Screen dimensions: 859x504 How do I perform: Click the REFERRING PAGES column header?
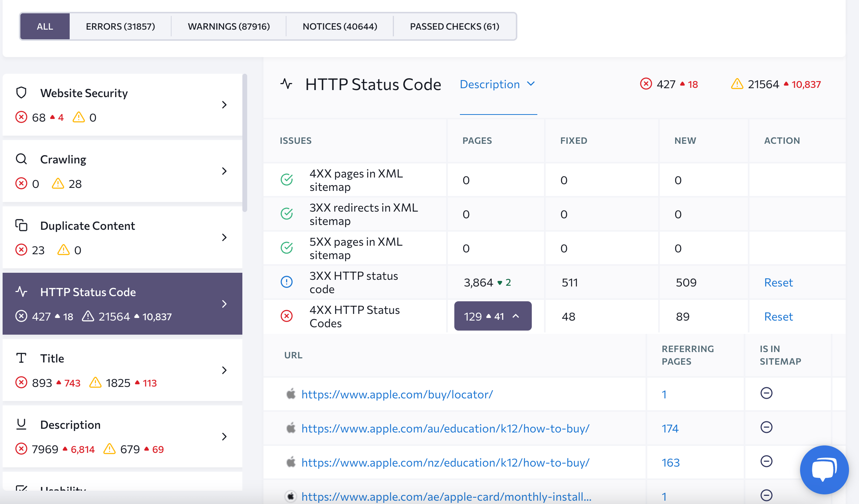688,355
